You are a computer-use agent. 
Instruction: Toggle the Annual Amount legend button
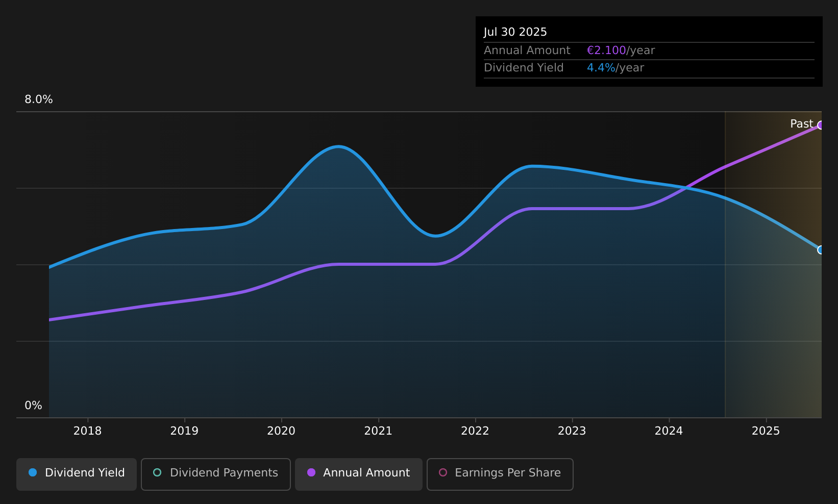(359, 474)
